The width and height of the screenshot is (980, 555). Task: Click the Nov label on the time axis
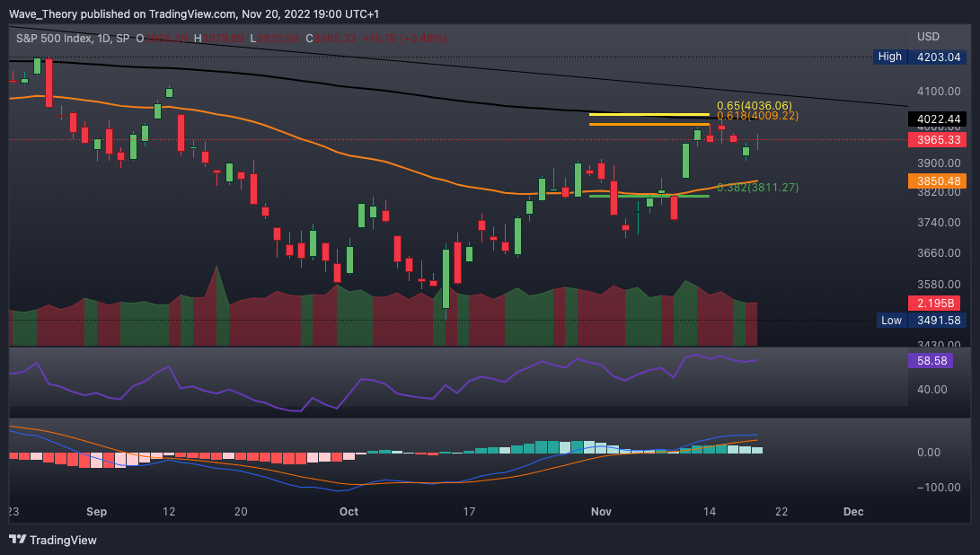tap(601, 511)
